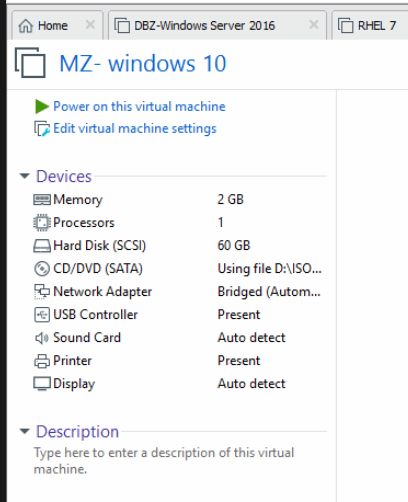Click the Printer device icon
This screenshot has height=502, width=408.
(42, 361)
